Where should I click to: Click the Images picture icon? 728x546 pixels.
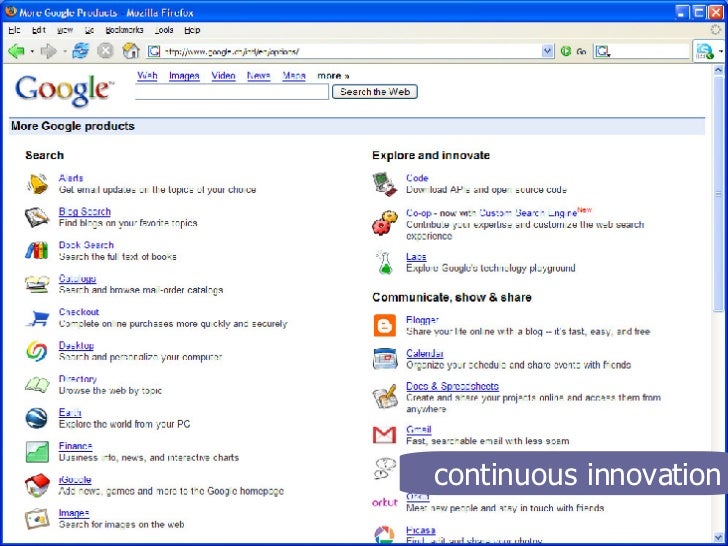tap(37, 519)
